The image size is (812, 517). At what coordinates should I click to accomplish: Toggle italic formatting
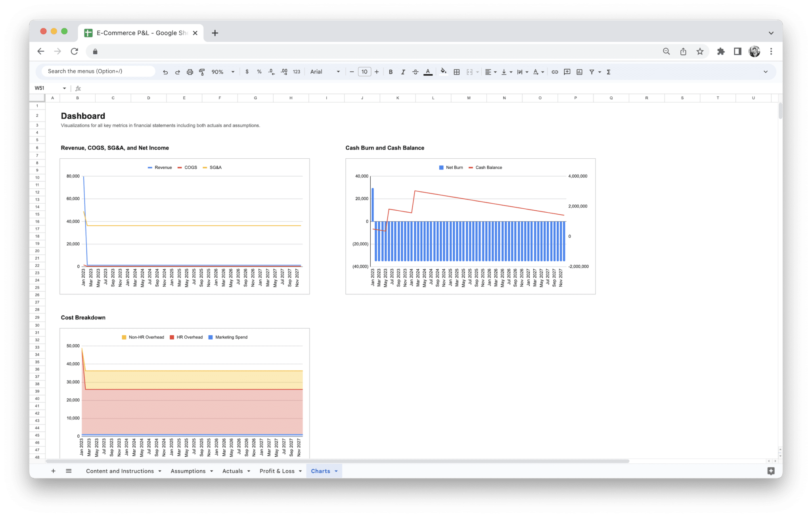[x=403, y=72]
